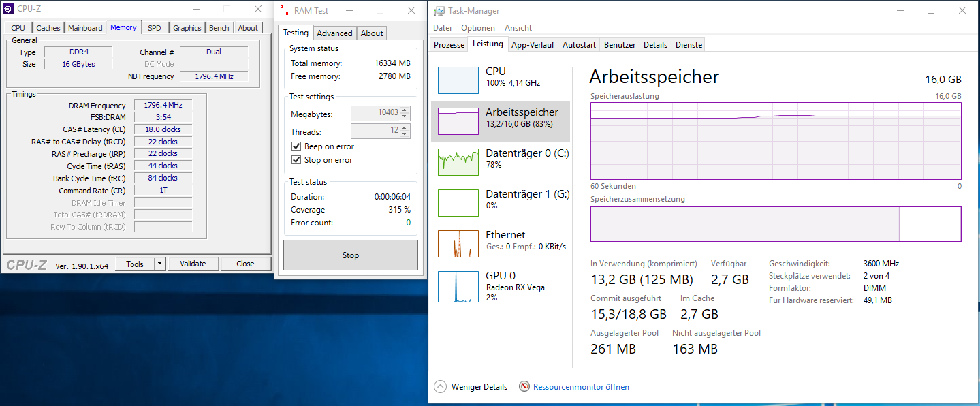The width and height of the screenshot is (980, 406).
Task: Increase Threads value with the up stepper
Action: [402, 128]
